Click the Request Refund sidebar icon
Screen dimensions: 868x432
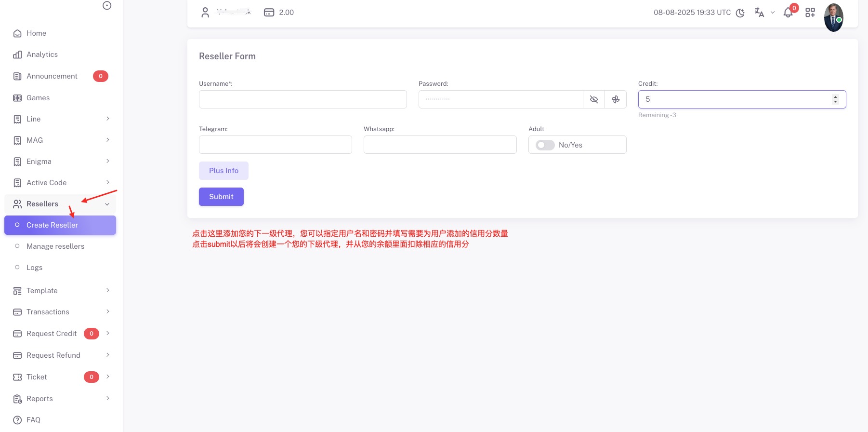click(17, 355)
